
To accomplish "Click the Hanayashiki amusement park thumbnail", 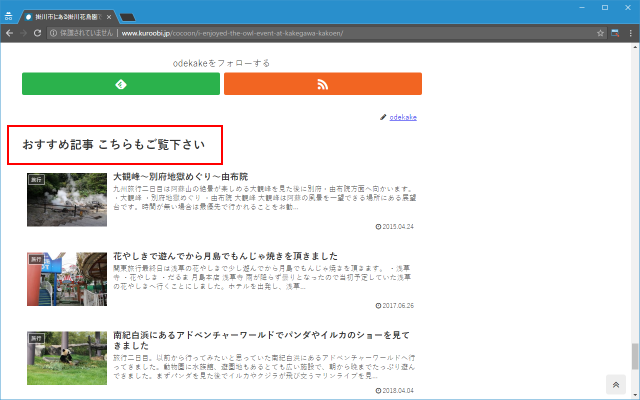I will [x=67, y=279].
